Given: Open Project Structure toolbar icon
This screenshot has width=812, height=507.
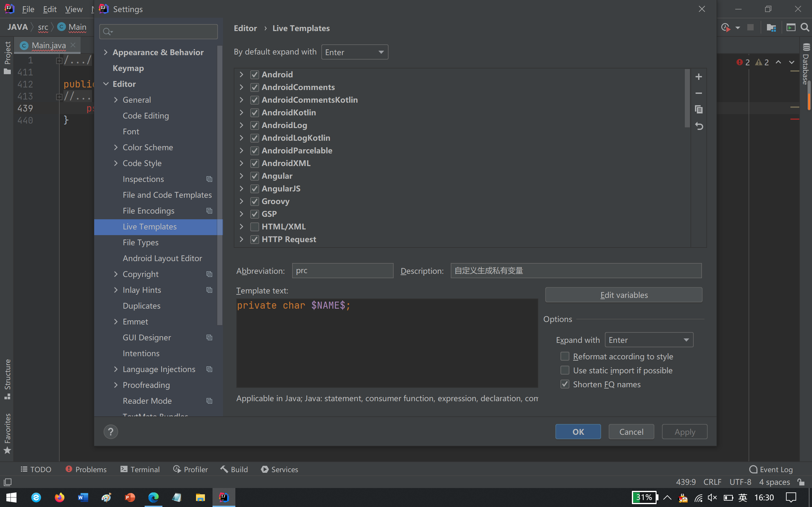Looking at the screenshot, I should [771, 28].
